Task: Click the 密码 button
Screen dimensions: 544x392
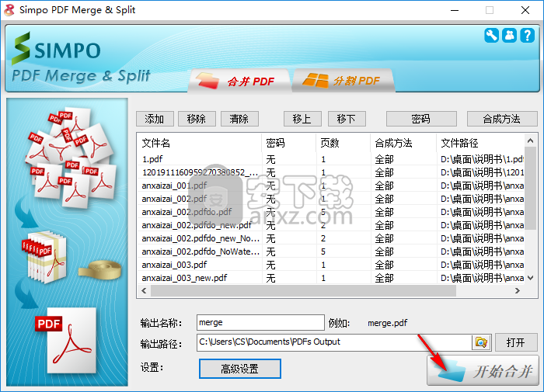Action: 421,119
